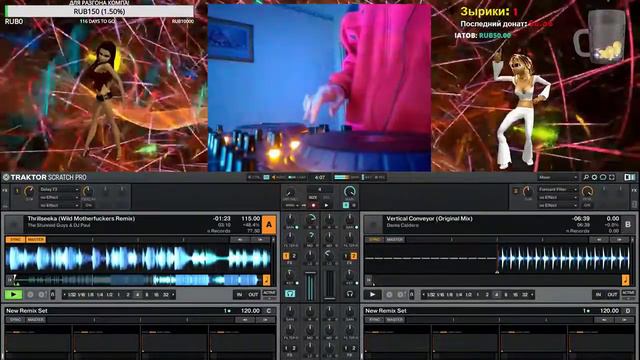Toggle FX unit 2 assign on Deck B channel
The height and width of the screenshot is (360, 640).
[x=353, y=256]
